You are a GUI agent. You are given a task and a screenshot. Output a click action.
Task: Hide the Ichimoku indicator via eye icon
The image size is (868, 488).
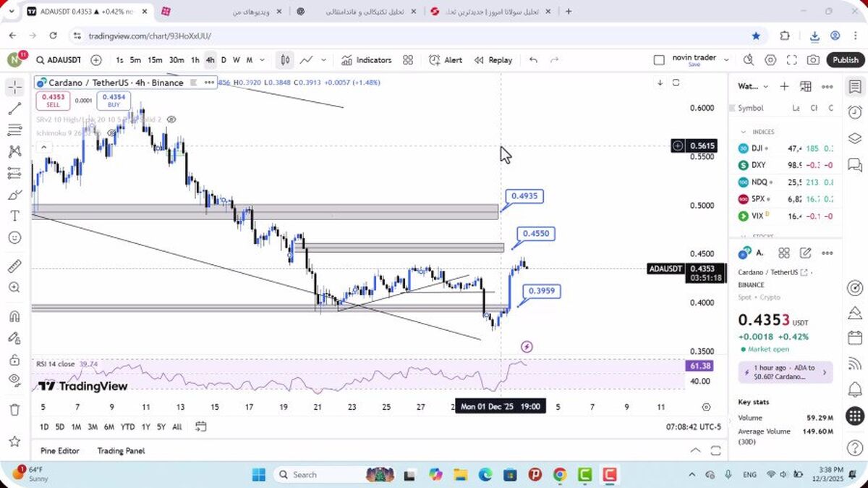[113, 132]
